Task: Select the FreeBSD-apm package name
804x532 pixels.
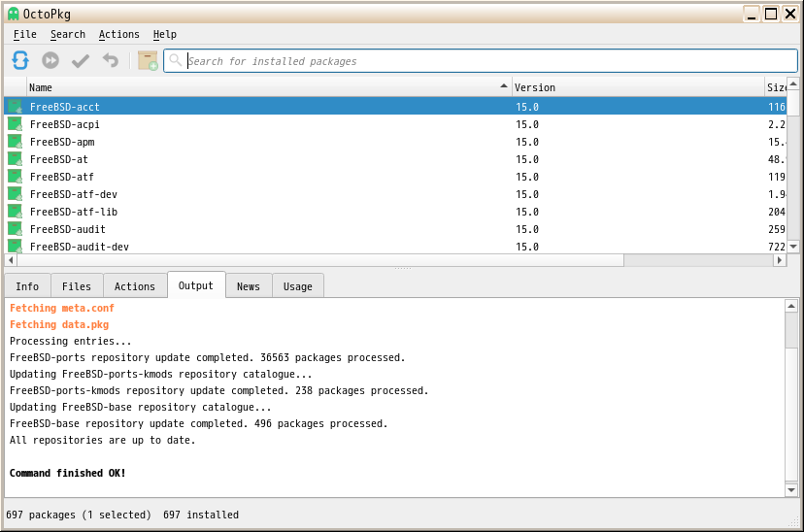Action: click(62, 142)
